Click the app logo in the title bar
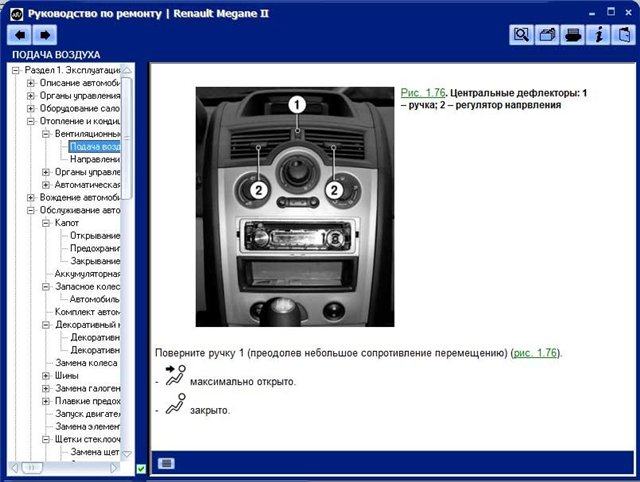 [x=16, y=14]
